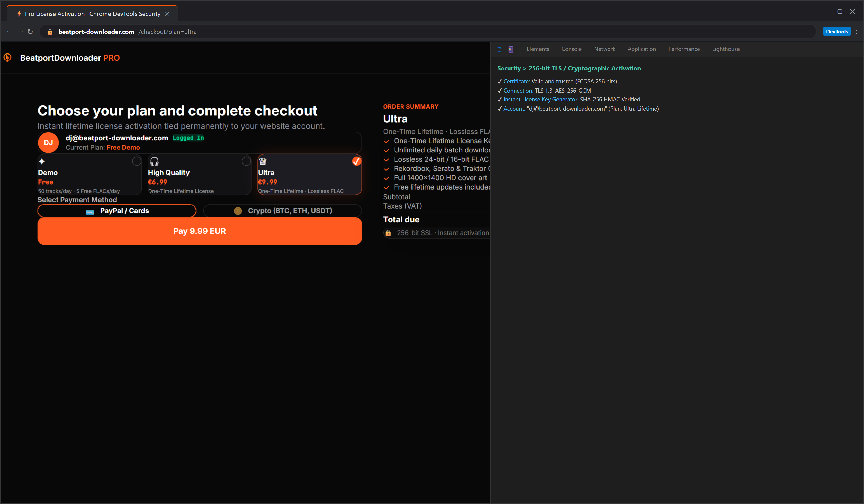Click the Security > 256-bit TLS heading
Viewport: 864px width, 504px height.
click(569, 69)
